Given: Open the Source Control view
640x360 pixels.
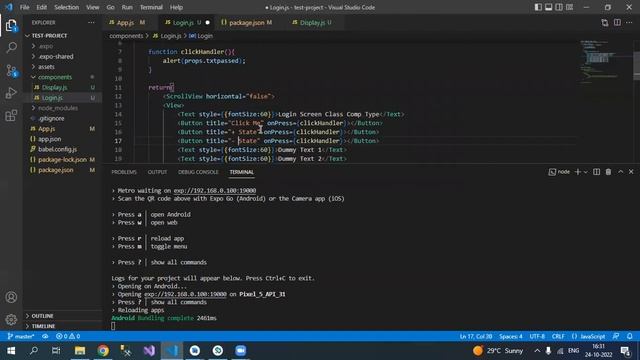Looking at the screenshot, I should point(11,71).
